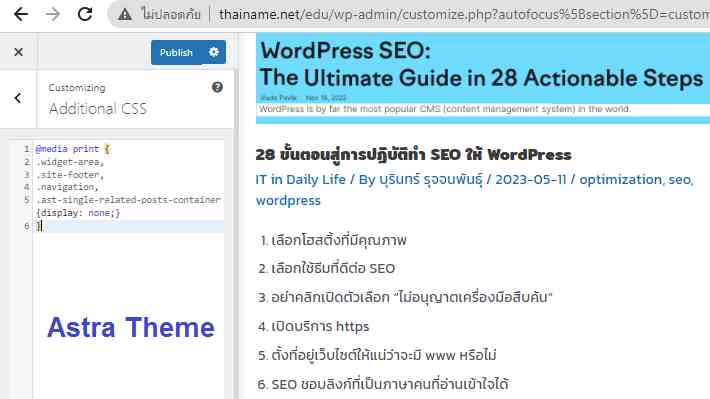This screenshot has width=710, height=399.
Task: Place cursor on CSS line 6
Action: click(129, 226)
